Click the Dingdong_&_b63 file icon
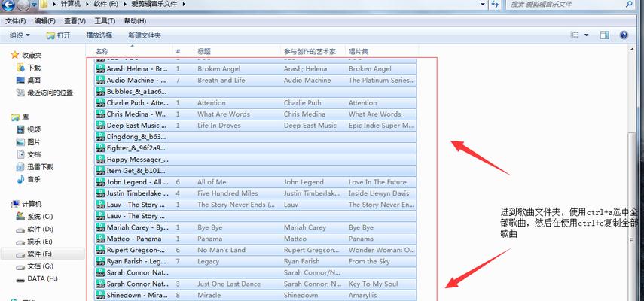 (100, 136)
